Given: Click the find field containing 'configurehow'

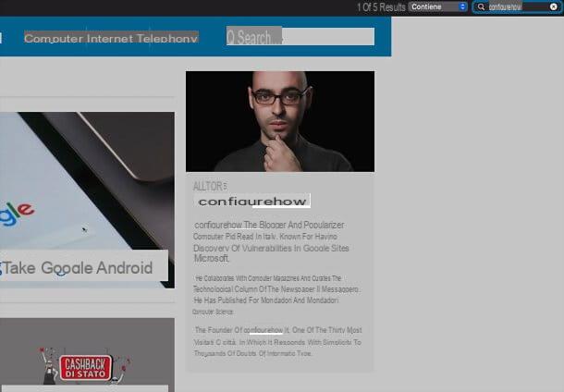Looking at the screenshot, I should coord(517,6).
